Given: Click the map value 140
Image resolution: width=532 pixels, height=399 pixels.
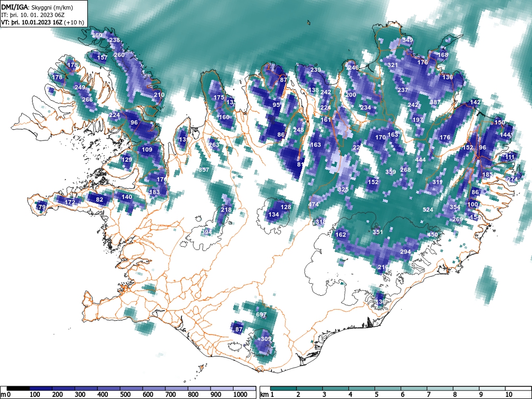Looking at the screenshot, I should click(x=127, y=197).
